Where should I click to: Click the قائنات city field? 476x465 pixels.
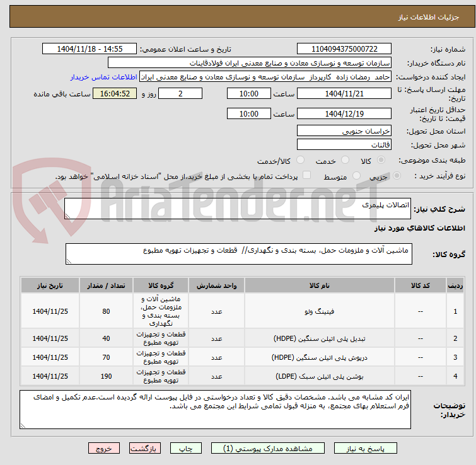(344, 145)
